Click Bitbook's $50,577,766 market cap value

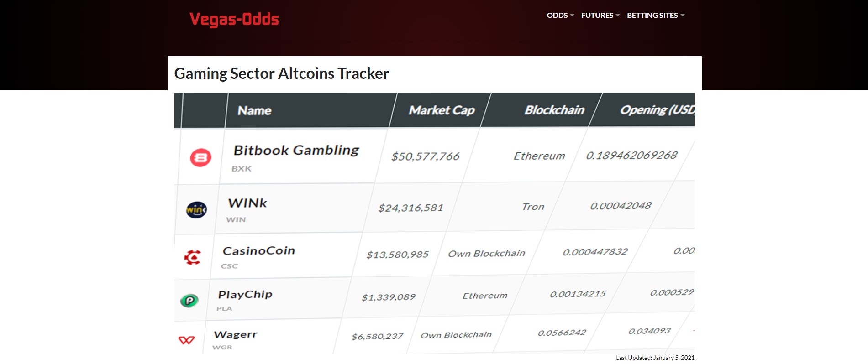426,156
